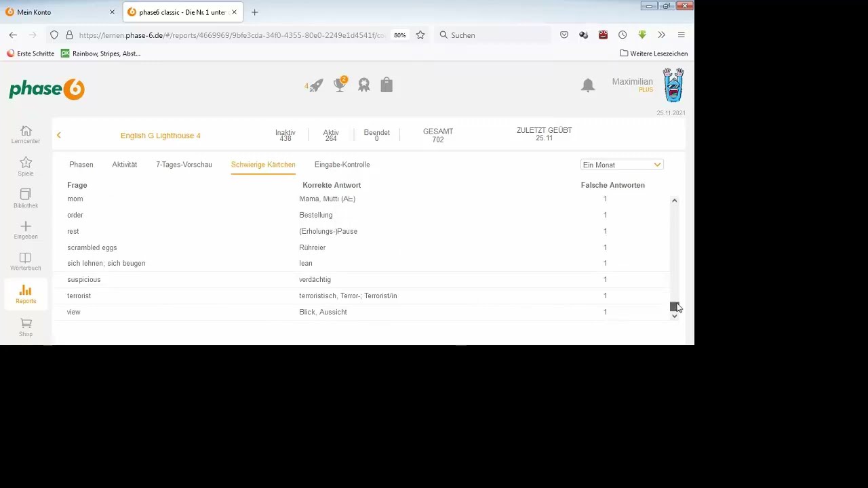Viewport: 868px width, 488px height.
Task: Click the award ribbon icon
Action: (364, 85)
